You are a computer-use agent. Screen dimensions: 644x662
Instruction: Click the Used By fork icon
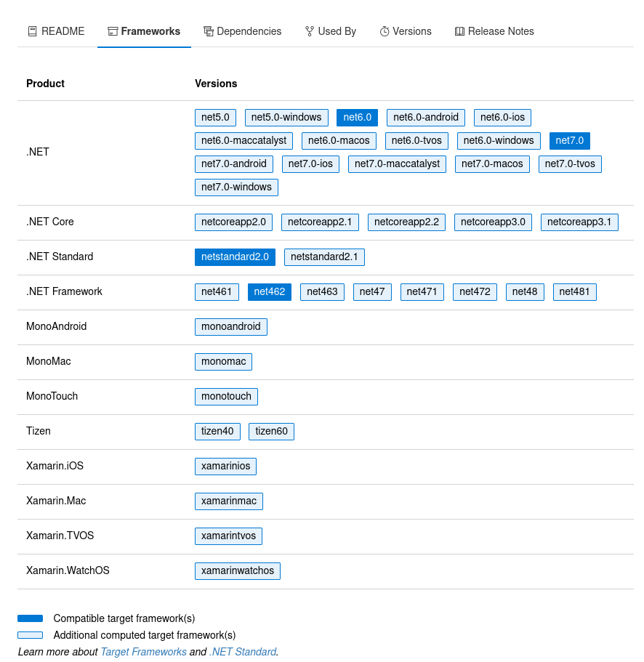(310, 31)
